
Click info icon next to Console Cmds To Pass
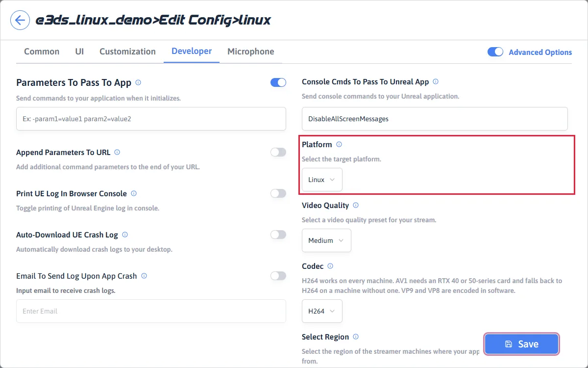tap(436, 81)
